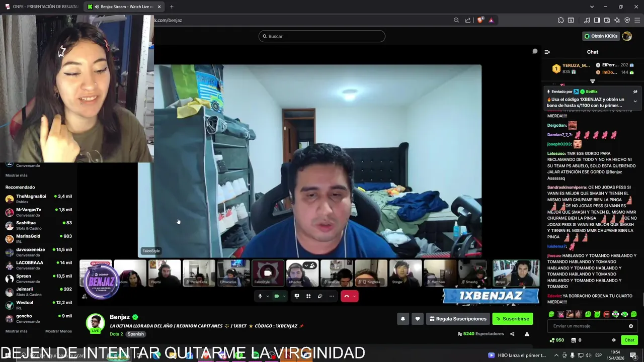Click the green Suscribirse button
The image size is (644, 362).
coord(512,319)
